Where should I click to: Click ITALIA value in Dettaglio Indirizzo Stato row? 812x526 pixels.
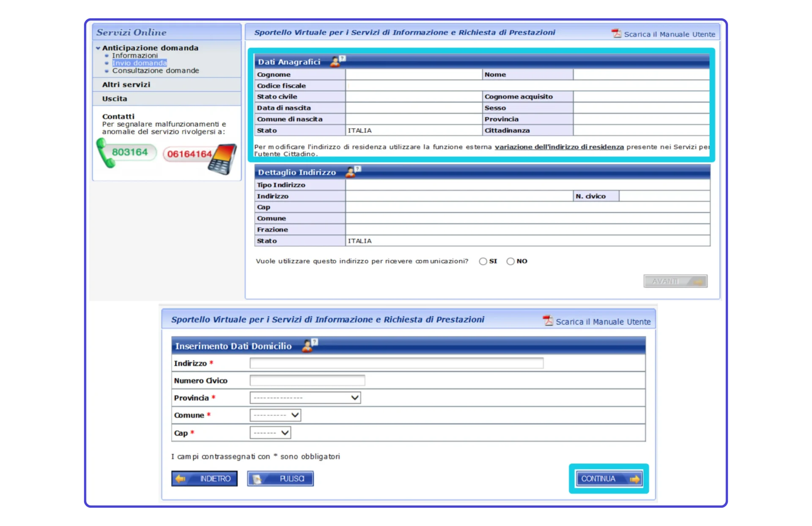click(x=359, y=241)
